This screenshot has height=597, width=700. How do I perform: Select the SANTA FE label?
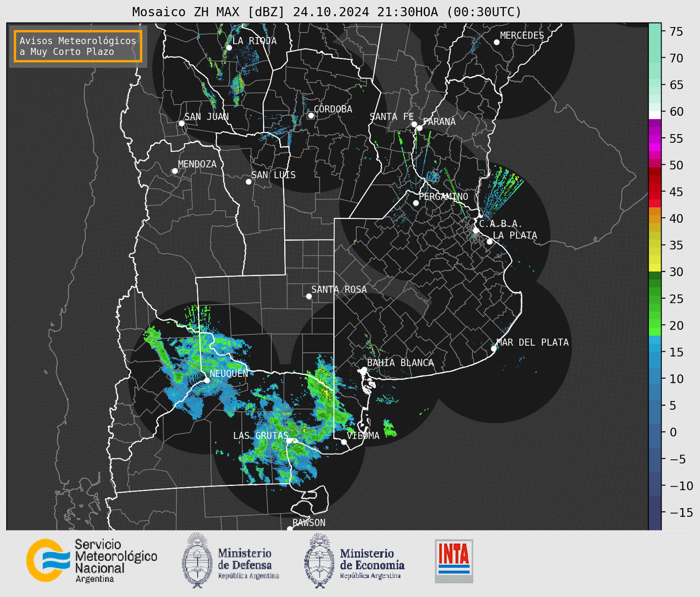coord(392,117)
